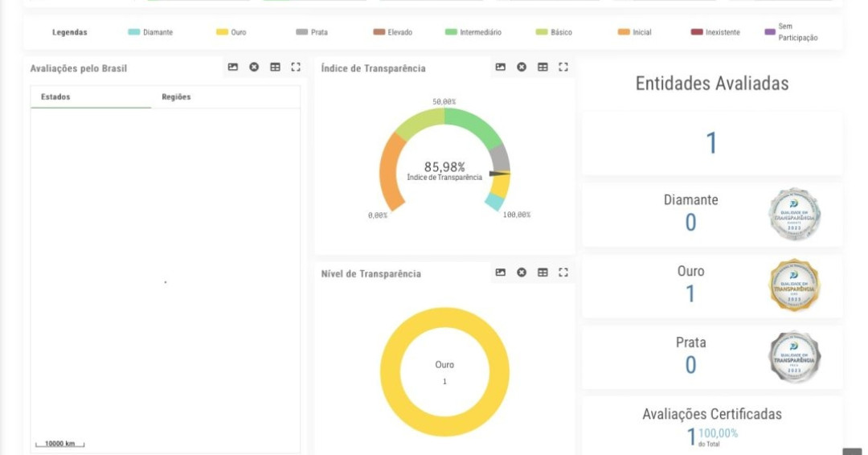
Task: Maximize the Índice de Transparência panel
Action: tap(563, 68)
